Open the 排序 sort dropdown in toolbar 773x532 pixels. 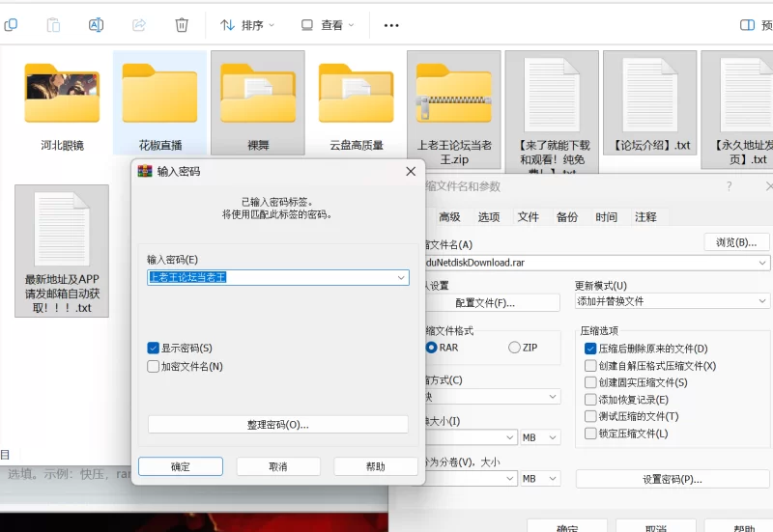[247, 25]
